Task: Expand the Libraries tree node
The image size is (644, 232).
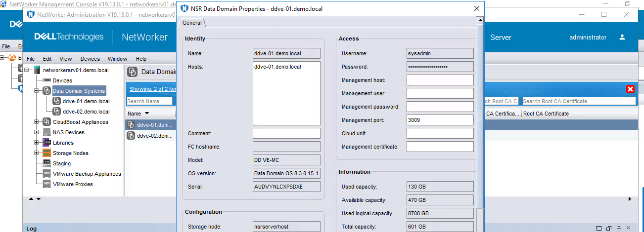Action: point(37,143)
